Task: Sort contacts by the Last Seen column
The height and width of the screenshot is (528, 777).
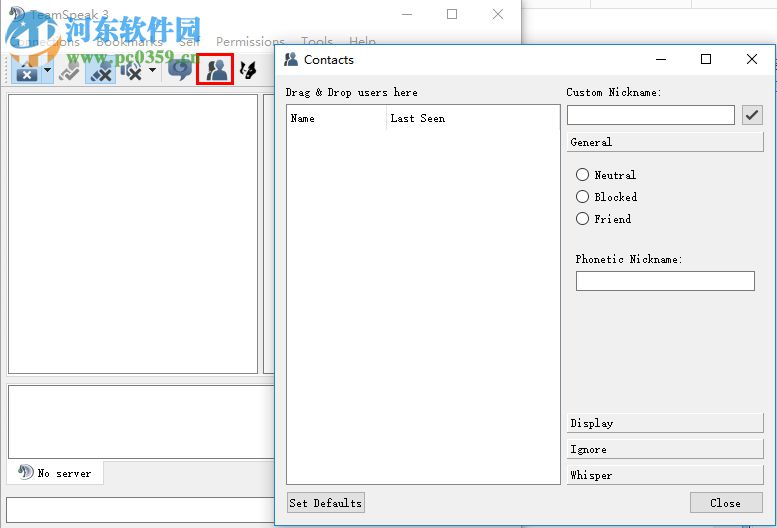Action: [x=473, y=118]
